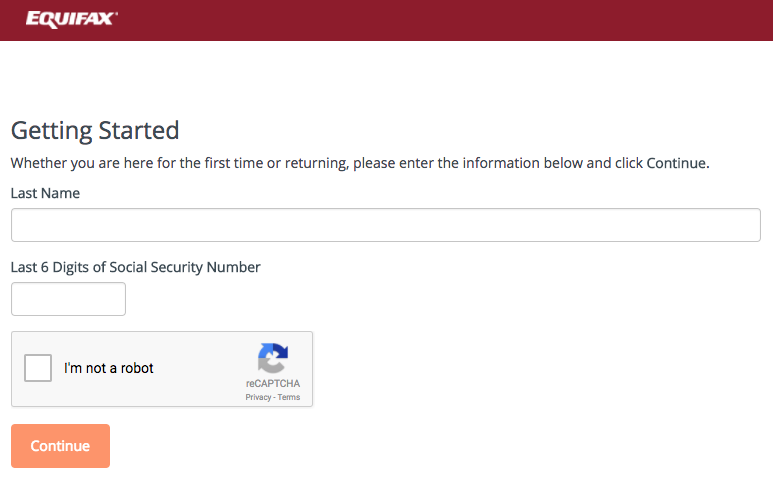Screen dimensions: 773x486
Task: Click the I'm not a robot text
Action: 108,368
